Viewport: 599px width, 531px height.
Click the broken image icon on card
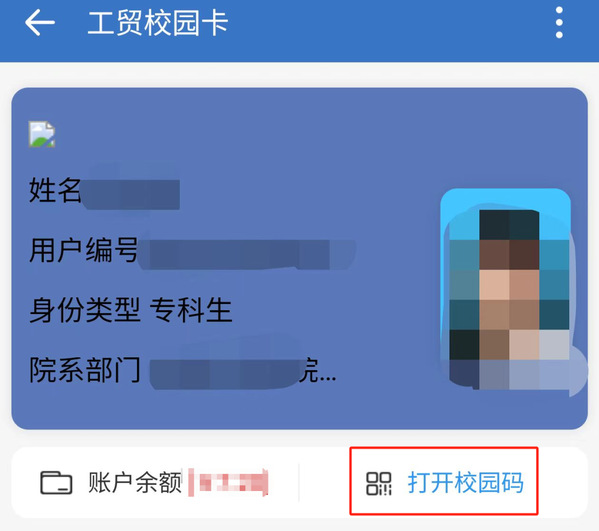(x=42, y=134)
